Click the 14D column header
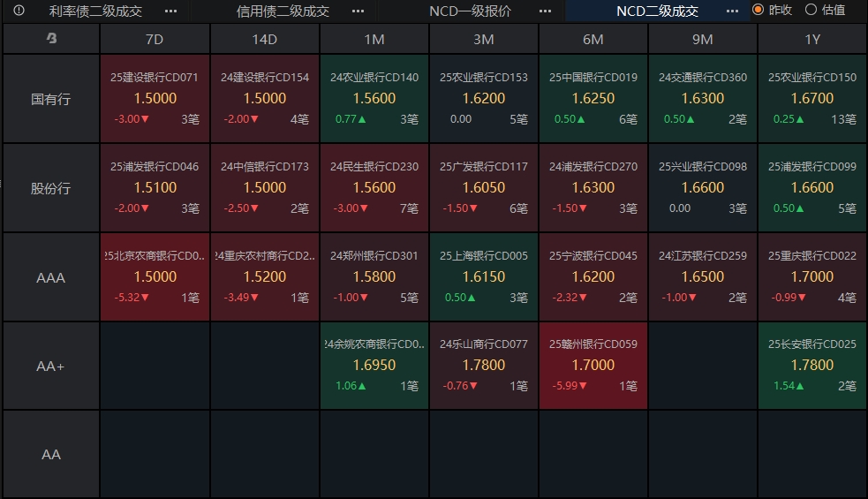 coord(265,39)
